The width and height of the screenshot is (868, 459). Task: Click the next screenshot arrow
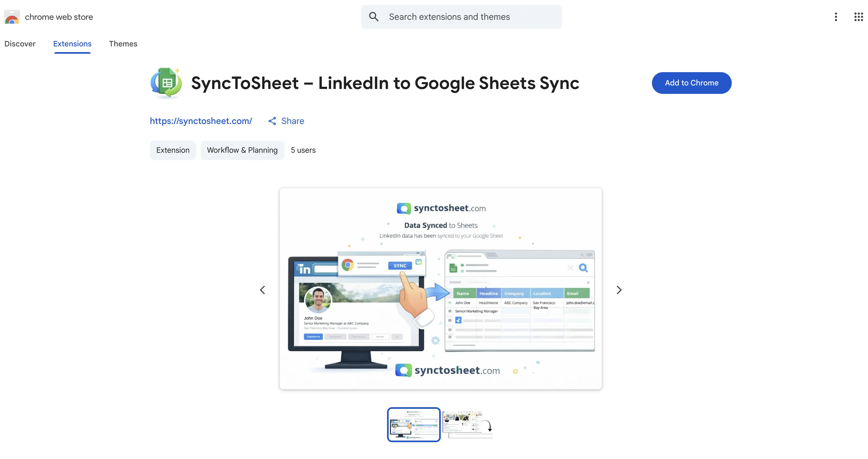click(x=619, y=290)
